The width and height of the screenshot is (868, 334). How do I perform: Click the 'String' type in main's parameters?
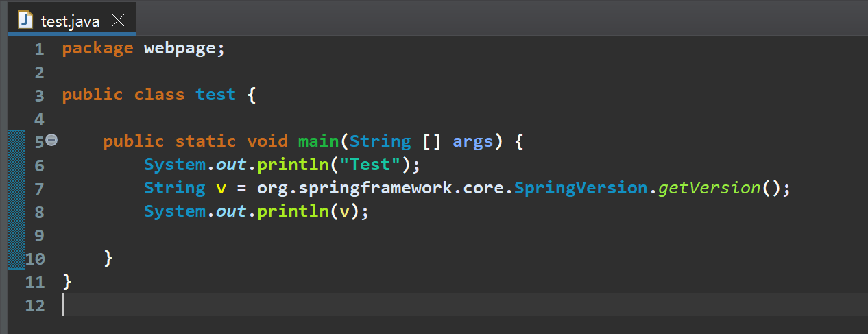tap(380, 141)
